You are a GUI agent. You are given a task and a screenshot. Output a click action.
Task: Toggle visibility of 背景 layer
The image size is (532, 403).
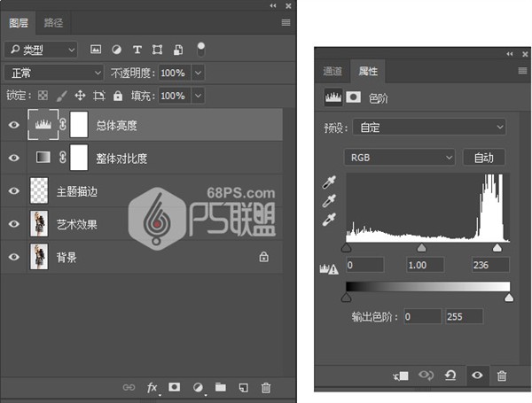[13, 258]
